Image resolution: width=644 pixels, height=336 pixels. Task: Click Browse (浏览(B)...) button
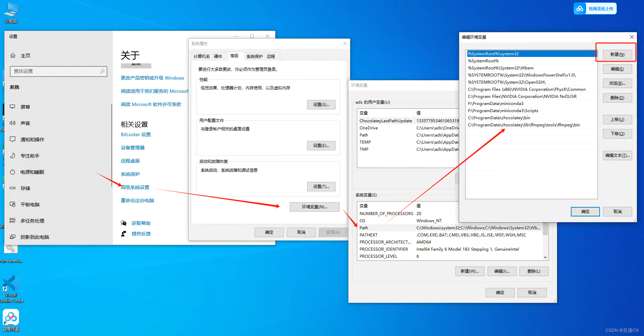click(x=617, y=83)
